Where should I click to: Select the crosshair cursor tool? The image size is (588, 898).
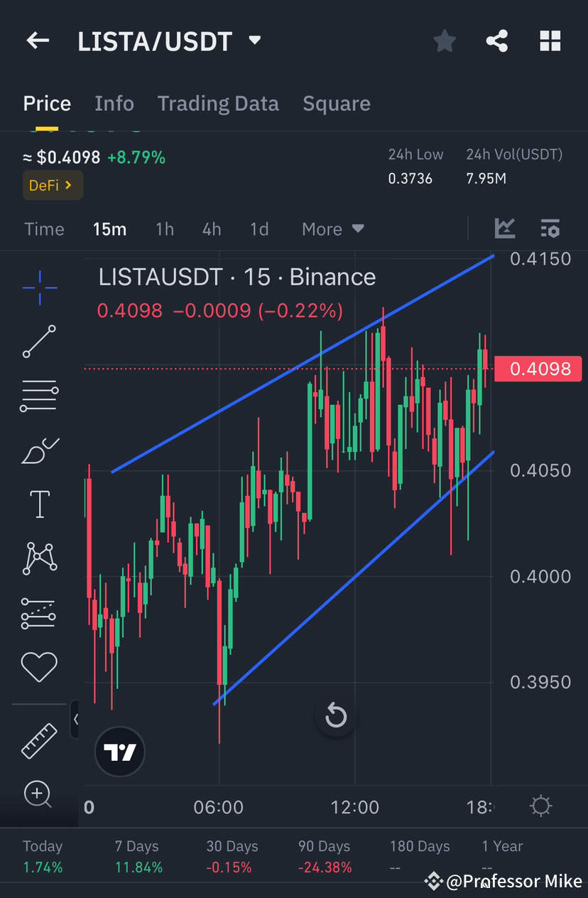(39, 288)
